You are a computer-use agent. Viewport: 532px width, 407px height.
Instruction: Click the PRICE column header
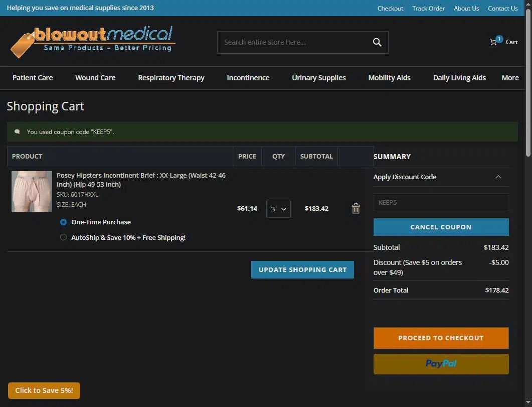point(247,157)
